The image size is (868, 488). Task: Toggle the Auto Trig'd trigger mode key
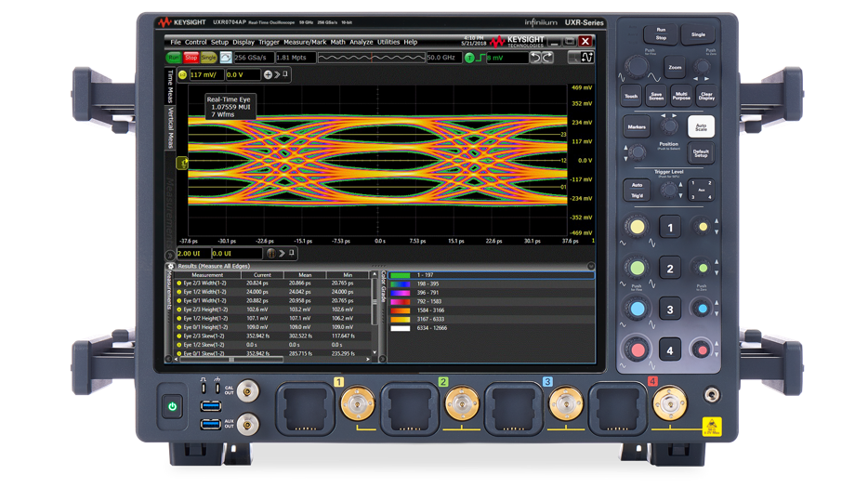pos(638,191)
